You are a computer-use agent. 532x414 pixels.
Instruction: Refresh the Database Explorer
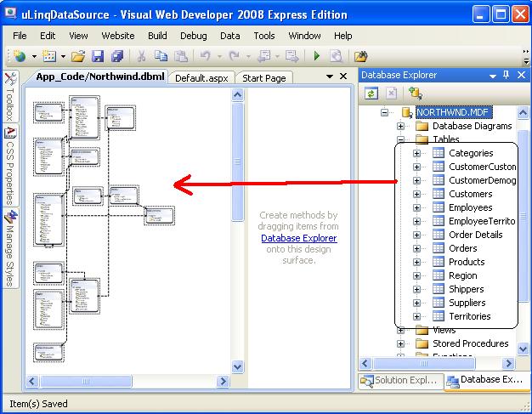pos(371,93)
